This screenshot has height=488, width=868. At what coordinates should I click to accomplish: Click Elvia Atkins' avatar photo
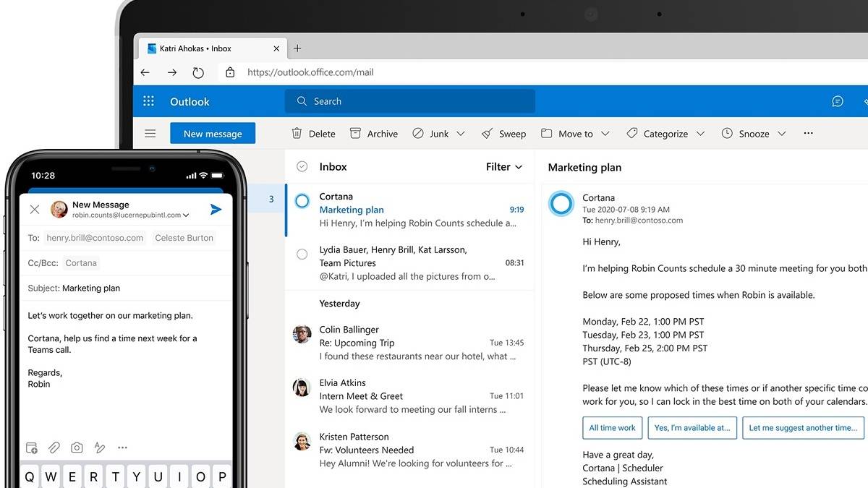tap(302, 387)
